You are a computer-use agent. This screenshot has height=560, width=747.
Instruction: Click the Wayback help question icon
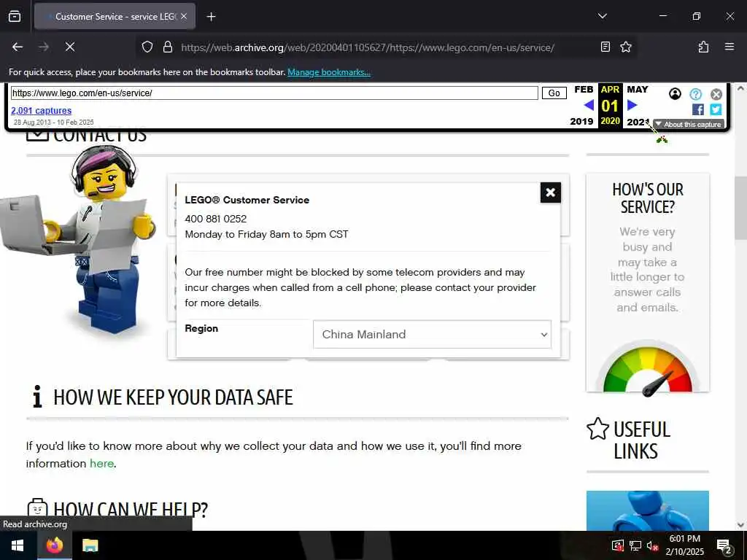[x=695, y=94]
